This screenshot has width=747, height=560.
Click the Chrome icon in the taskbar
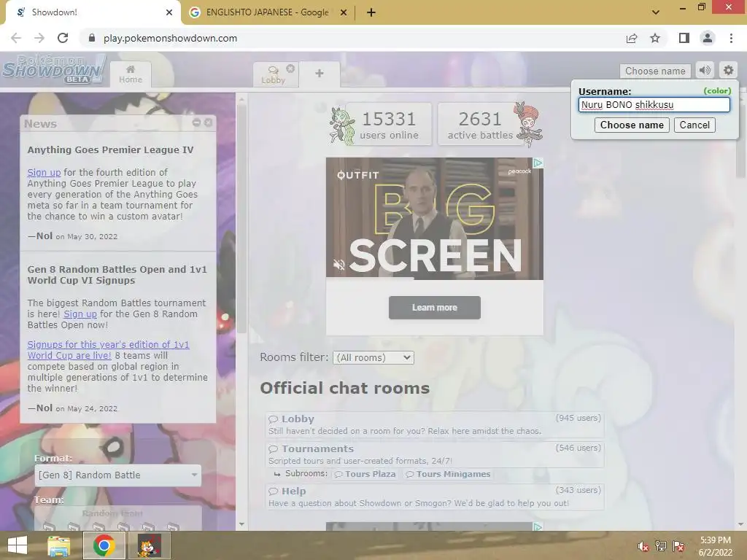click(x=104, y=545)
